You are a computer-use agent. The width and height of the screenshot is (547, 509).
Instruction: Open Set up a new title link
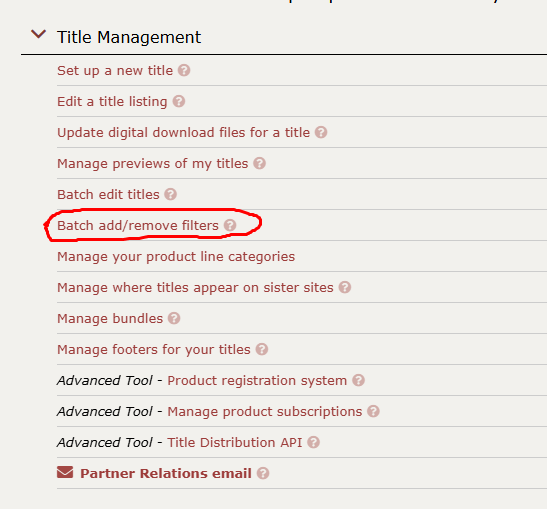click(115, 71)
